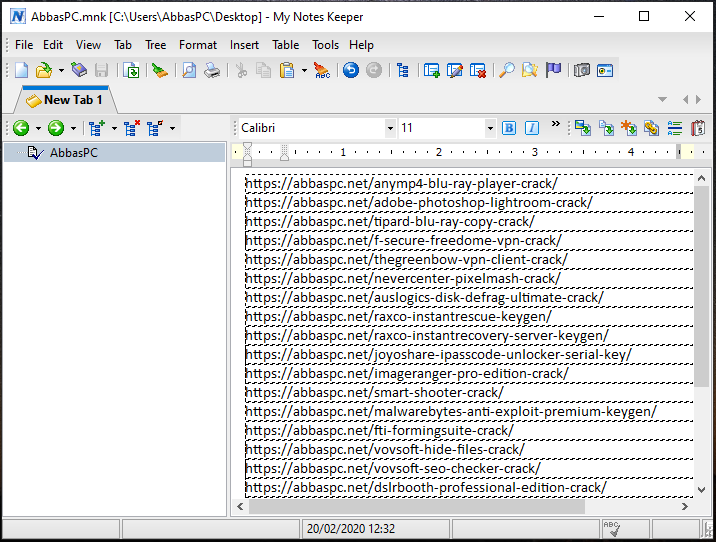
Task: Open the Help menu
Action: click(361, 45)
